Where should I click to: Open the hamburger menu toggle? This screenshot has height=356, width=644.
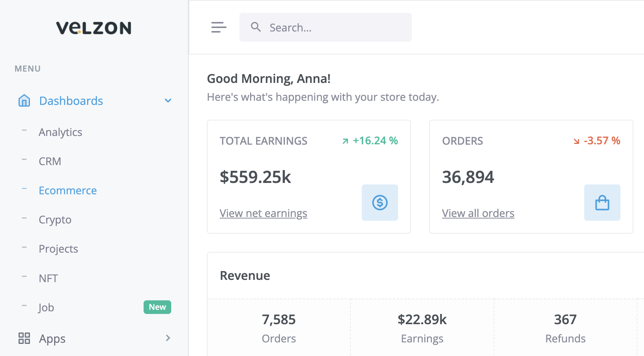point(219,27)
